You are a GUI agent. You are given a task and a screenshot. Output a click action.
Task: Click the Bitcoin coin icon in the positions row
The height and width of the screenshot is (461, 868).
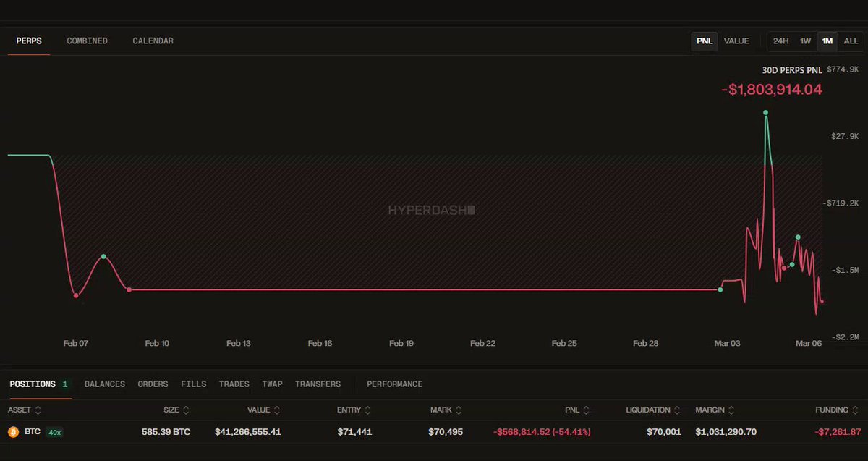[12, 432]
